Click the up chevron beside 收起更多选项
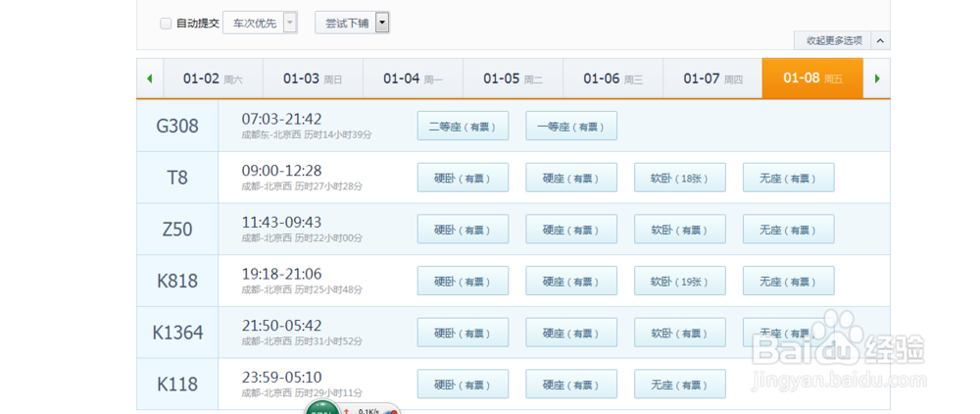980x414 pixels. pos(880,40)
